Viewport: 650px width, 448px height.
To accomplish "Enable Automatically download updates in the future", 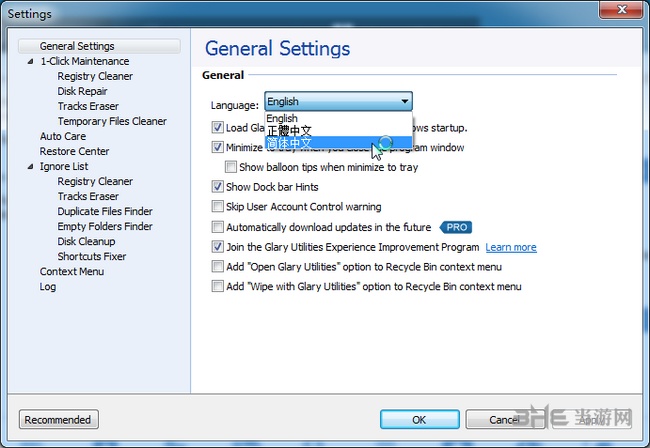I will pyautogui.click(x=218, y=227).
